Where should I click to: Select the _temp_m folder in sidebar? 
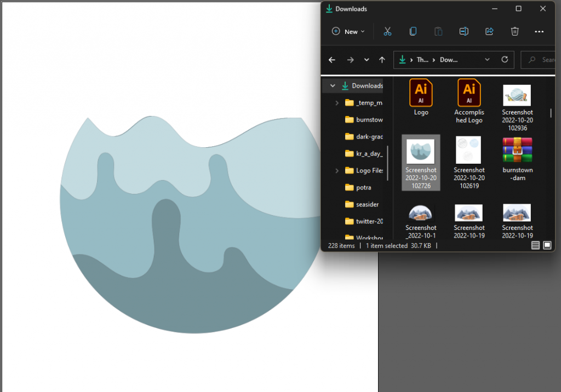coord(364,102)
